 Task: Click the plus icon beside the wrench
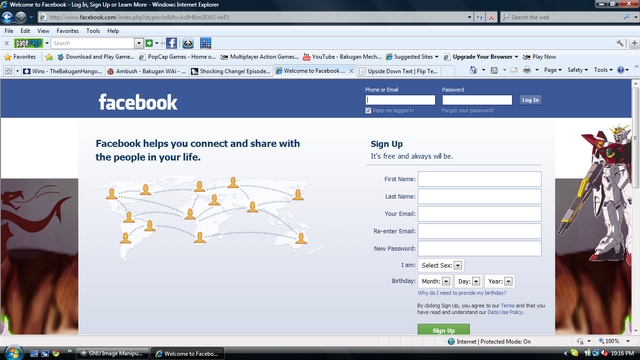634,43
